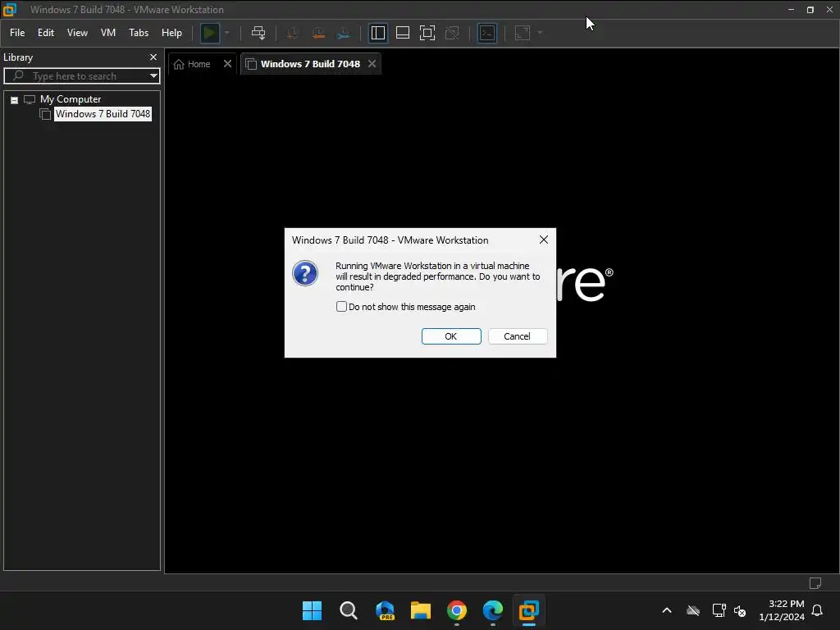Viewport: 840px width, 630px height.
Task: Open the Help menu
Action: pyautogui.click(x=171, y=33)
